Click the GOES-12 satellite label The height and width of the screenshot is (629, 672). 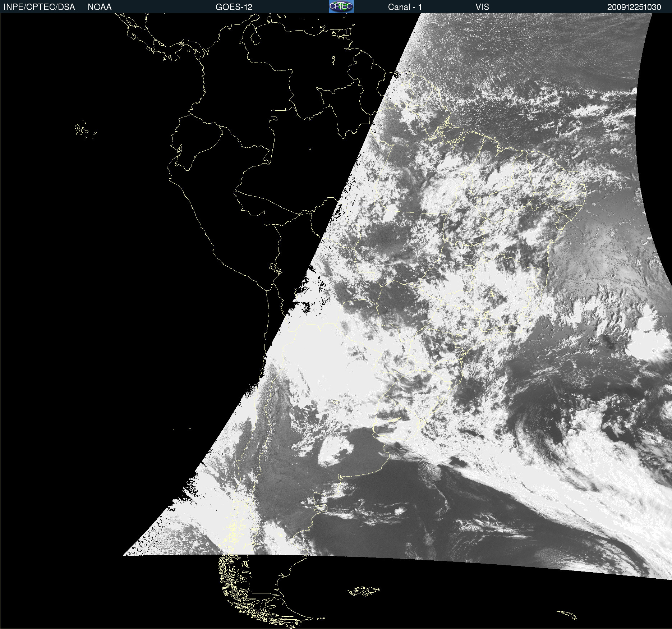[x=234, y=7]
